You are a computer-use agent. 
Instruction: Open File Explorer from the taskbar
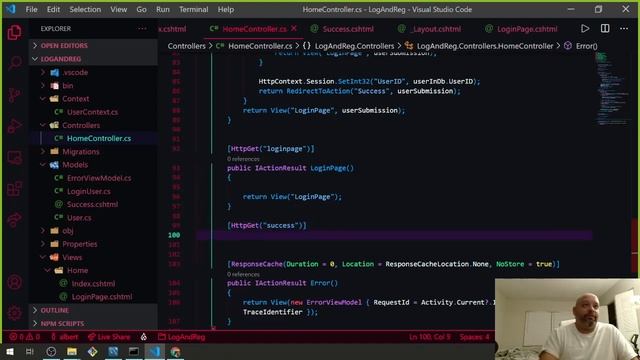coord(72,351)
